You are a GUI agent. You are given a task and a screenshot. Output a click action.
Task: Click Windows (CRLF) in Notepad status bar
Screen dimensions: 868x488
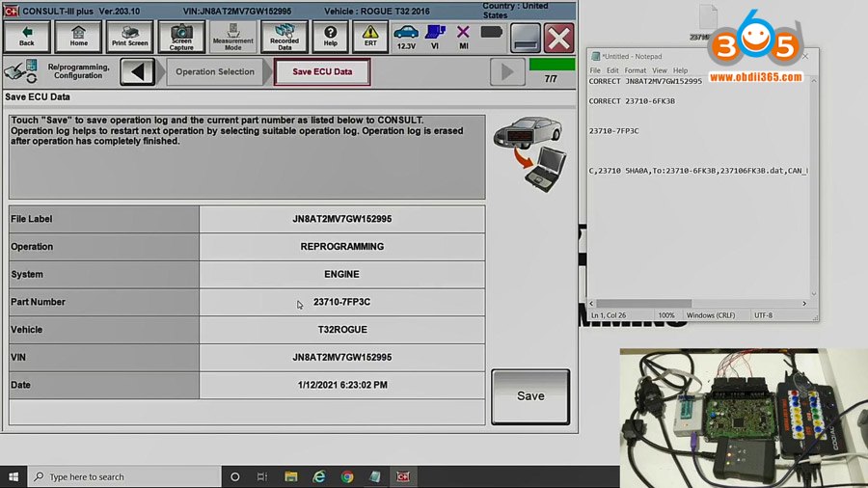711,315
